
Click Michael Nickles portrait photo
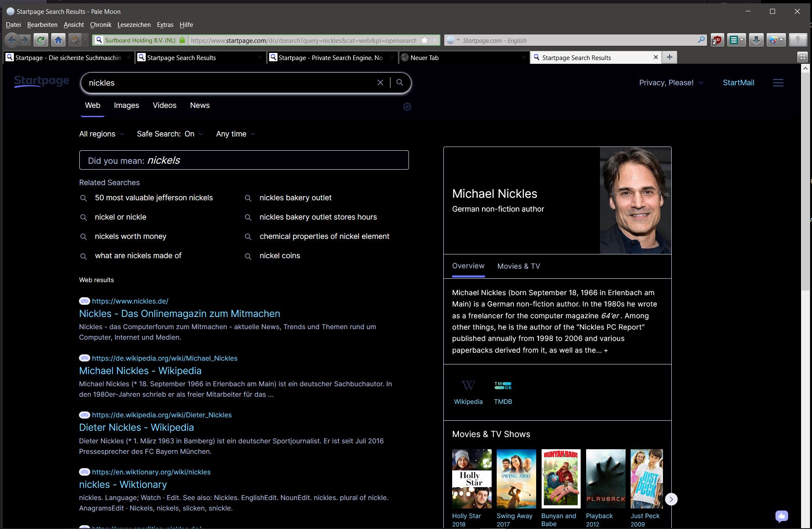point(635,200)
